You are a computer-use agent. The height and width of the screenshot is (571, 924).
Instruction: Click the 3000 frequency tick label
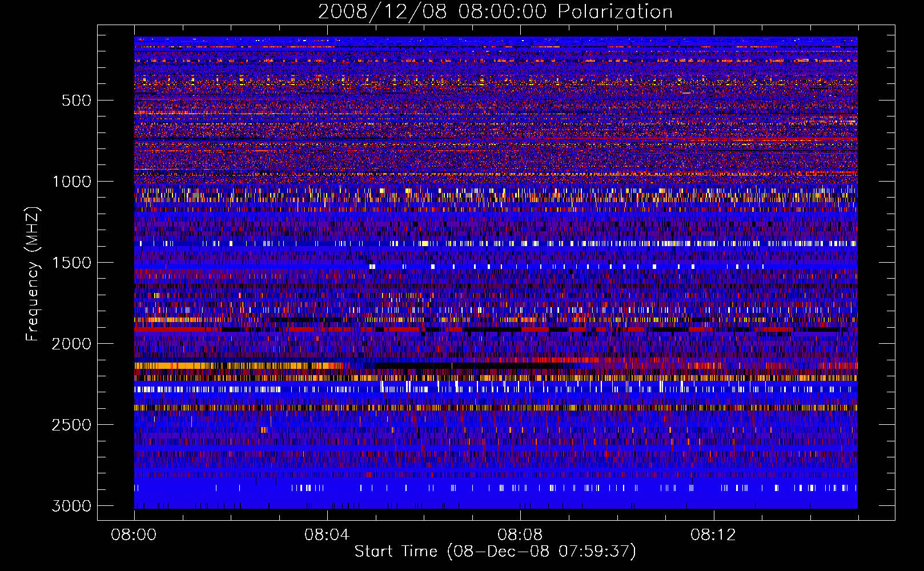click(x=71, y=506)
